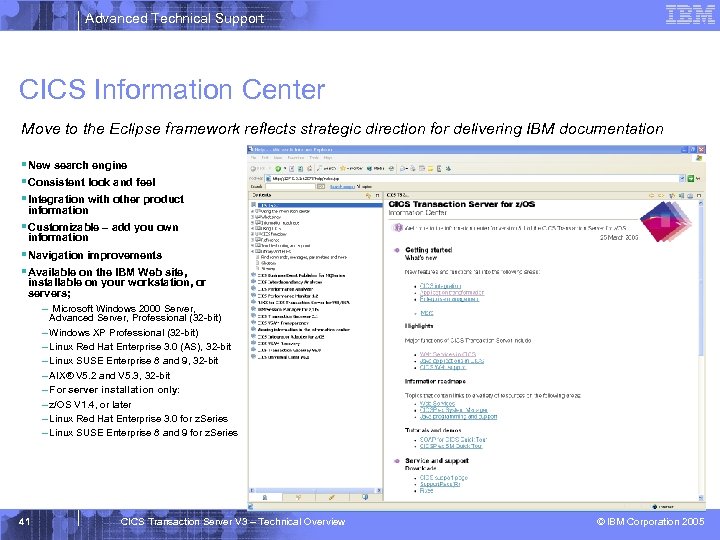Click the Address bar URL field
This screenshot has width=720, height=540.
(x=472, y=179)
